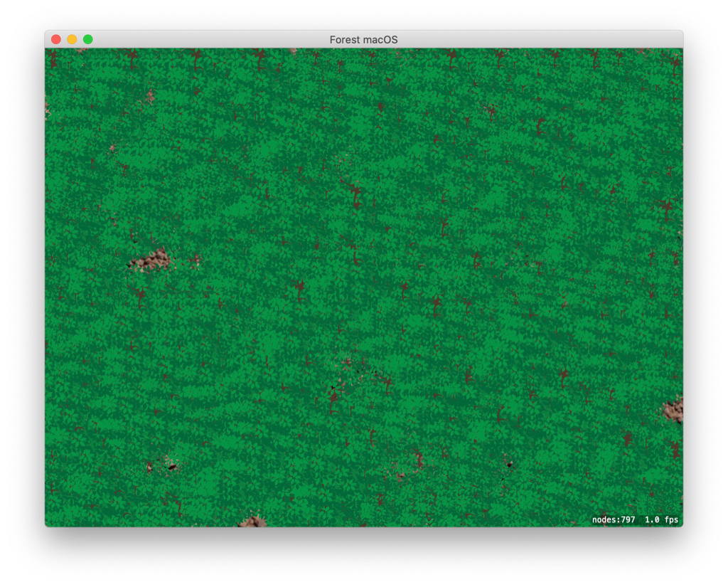728x587 pixels.
Task: Click the Forest macOS title text
Action: click(363, 40)
